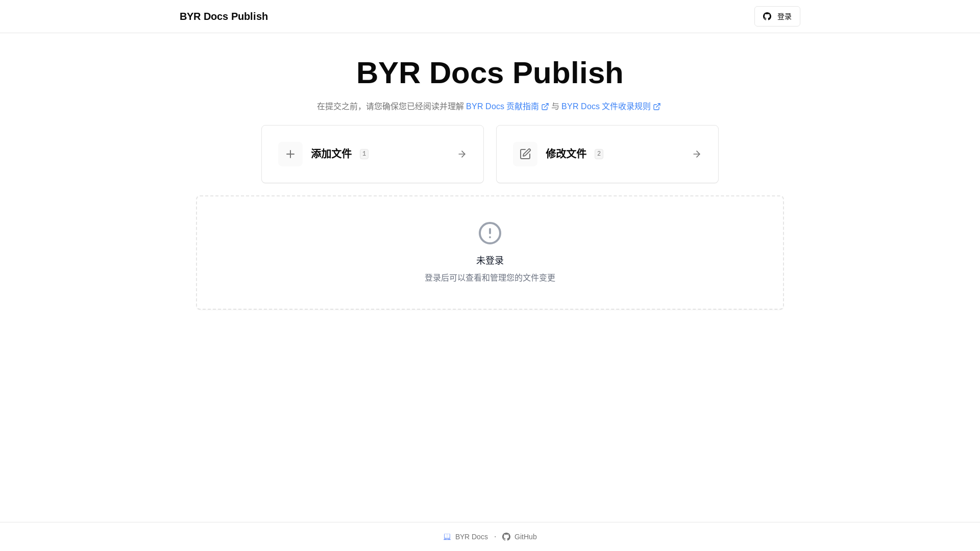The height and width of the screenshot is (551, 980).
Task: Click keyboard shortcut badge 1 on 添加文件
Action: (x=364, y=154)
